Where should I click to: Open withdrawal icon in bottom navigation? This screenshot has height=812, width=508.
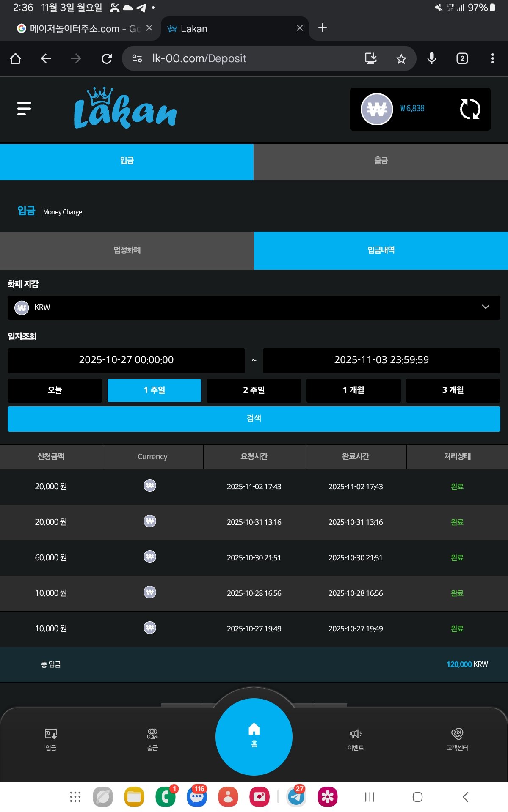coord(152,739)
